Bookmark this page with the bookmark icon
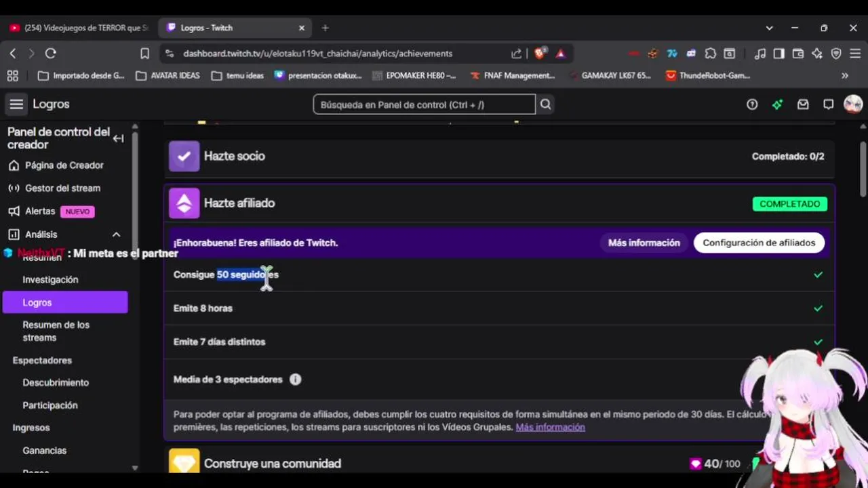The height and width of the screenshot is (488, 868). point(144,54)
